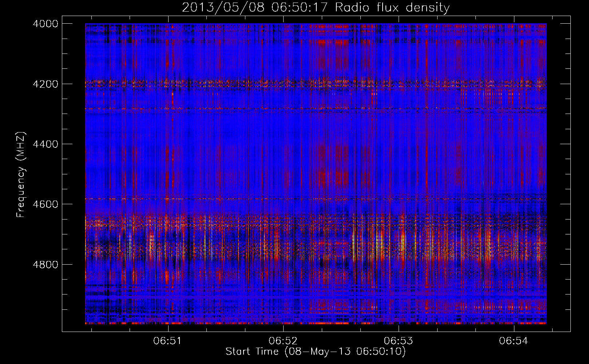Image resolution: width=589 pixels, height=364 pixels.
Task: Select the 4800 frequency tick label
Action: coord(46,265)
